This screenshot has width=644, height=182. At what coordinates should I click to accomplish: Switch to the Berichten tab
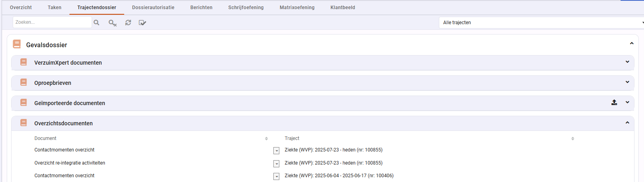(201, 8)
